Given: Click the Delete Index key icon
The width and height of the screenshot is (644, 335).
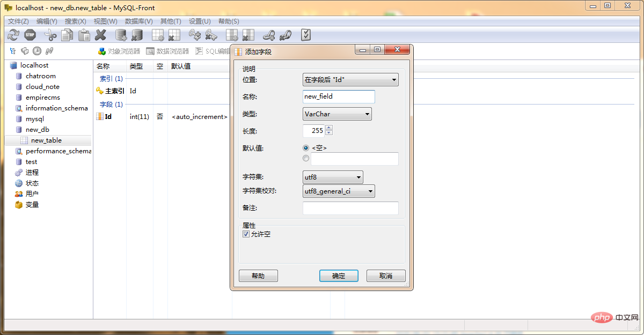Looking at the screenshot, I should [x=211, y=35].
